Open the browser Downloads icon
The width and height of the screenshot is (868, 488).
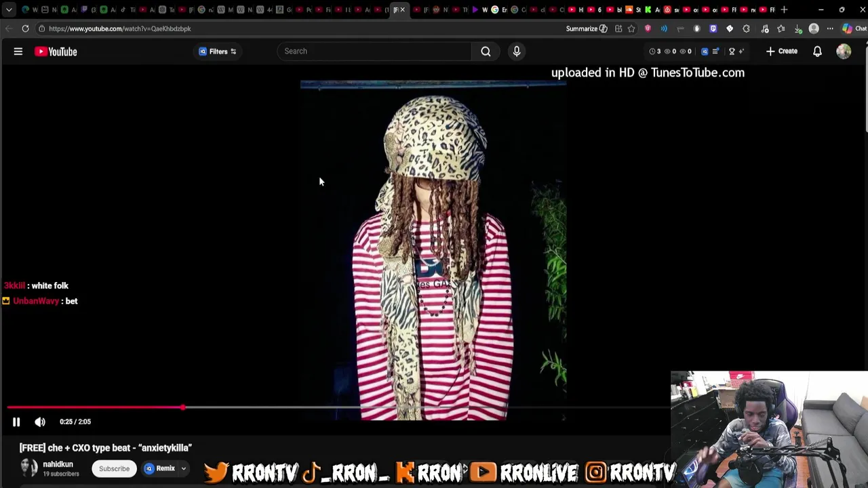pos(797,28)
